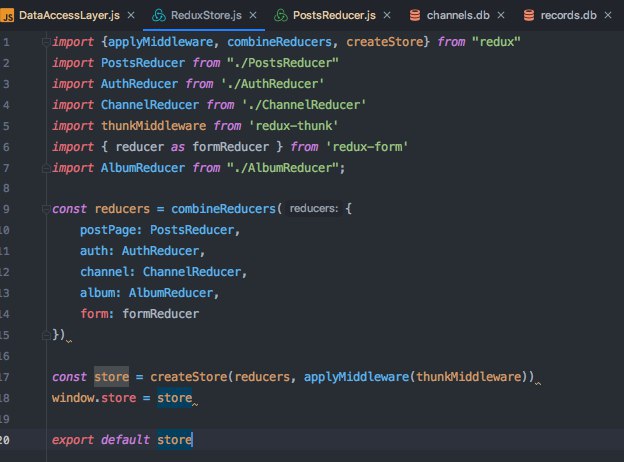Viewport: 624px width, 462px height.
Task: Close the ReduxStore.js tab
Action: (x=253, y=15)
